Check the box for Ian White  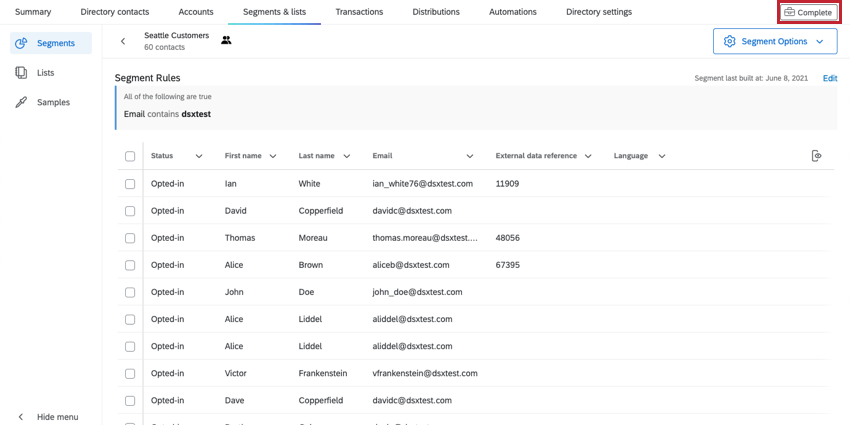point(130,184)
